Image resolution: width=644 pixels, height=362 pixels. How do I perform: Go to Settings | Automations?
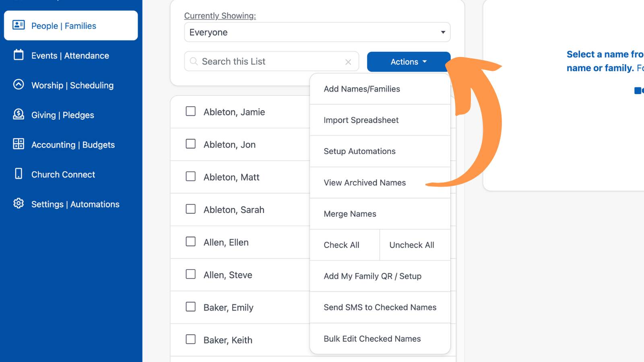71,204
